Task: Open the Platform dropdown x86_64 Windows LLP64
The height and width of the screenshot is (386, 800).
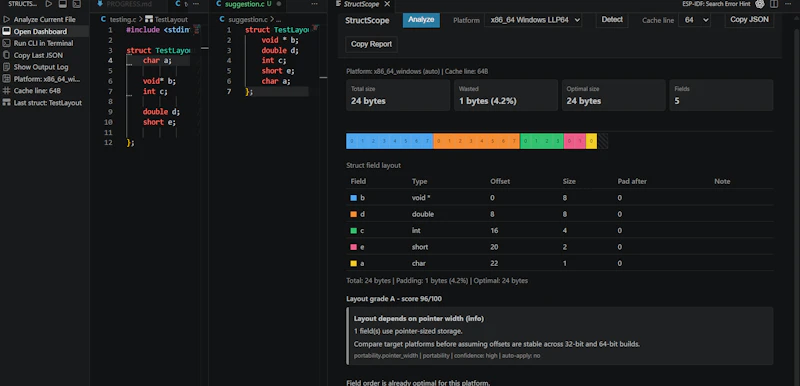Action: click(533, 20)
